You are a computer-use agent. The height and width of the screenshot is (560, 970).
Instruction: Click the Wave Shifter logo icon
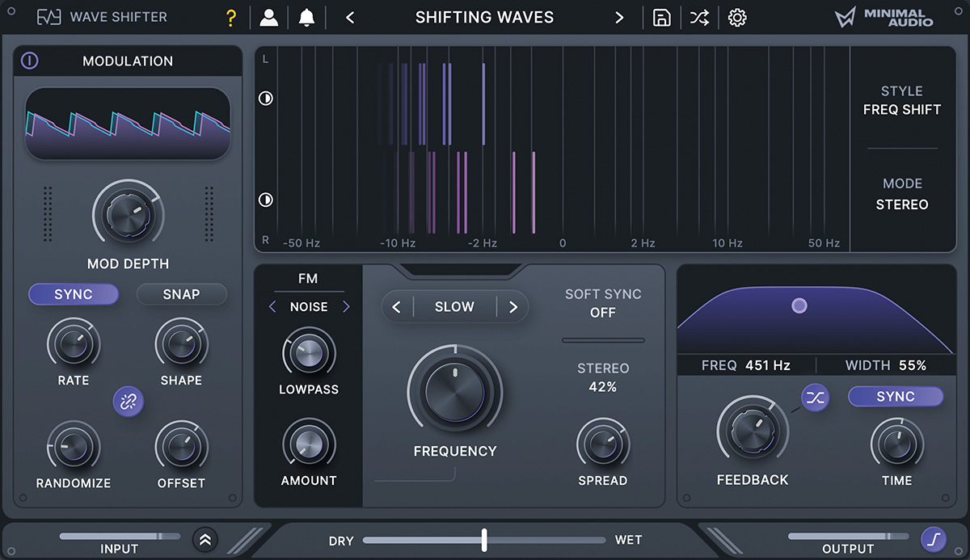point(49,18)
